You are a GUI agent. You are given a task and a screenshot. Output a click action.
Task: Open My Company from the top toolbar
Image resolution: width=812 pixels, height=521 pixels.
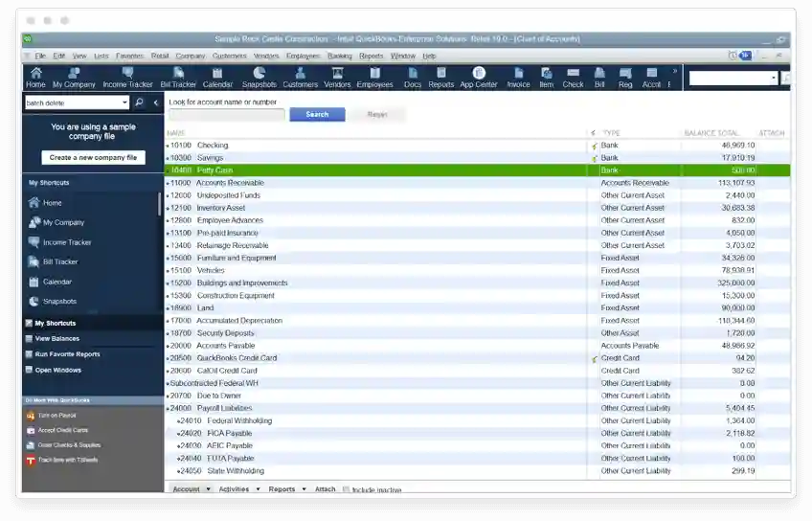(74, 78)
